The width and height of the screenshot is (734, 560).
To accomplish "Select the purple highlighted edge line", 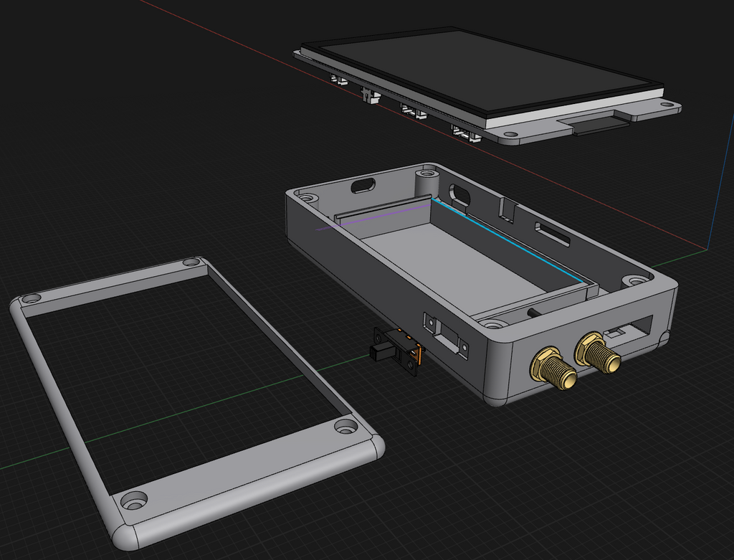I will coord(373,216).
